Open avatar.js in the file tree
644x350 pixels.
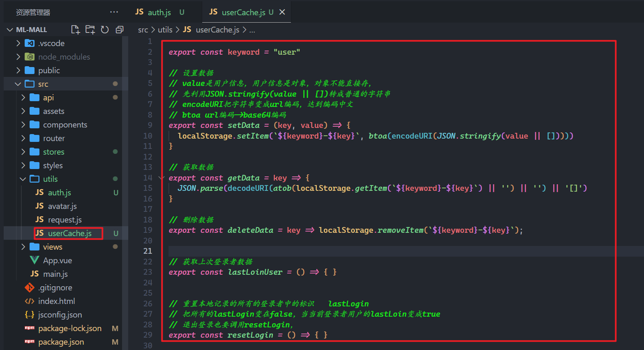(62, 206)
